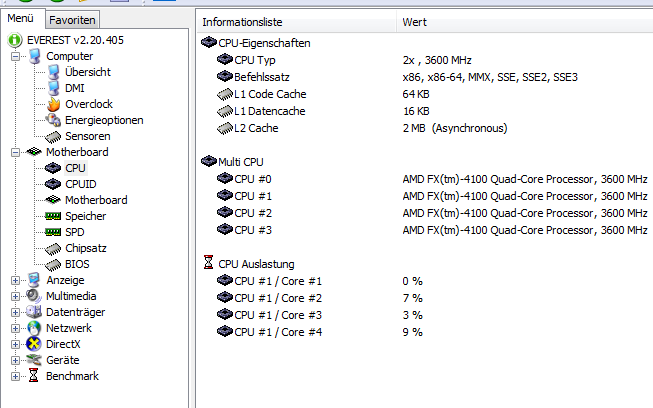This screenshot has width=653, height=408.
Task: Expand the Datenträger tree node
Action: (x=15, y=312)
